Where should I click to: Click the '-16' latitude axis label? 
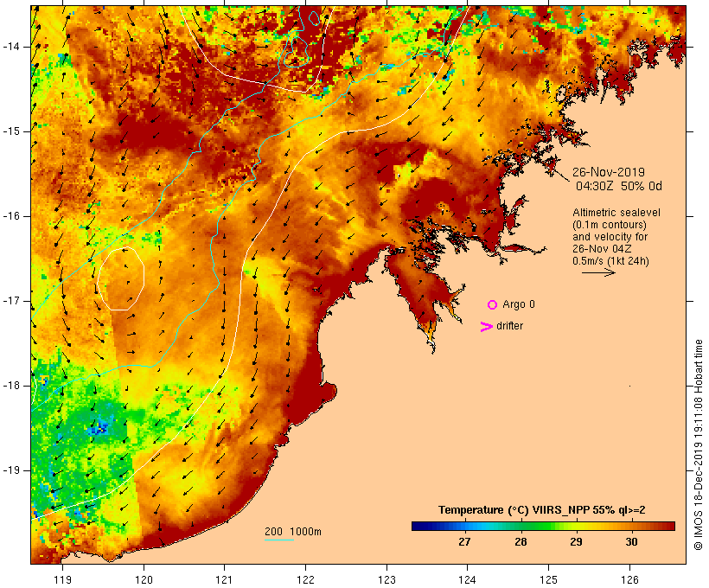point(10,216)
